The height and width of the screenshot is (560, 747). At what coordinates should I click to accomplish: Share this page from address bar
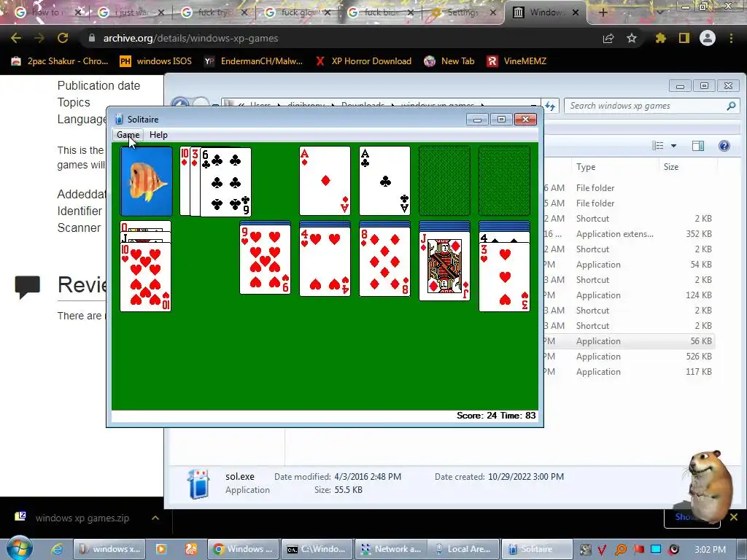[608, 38]
